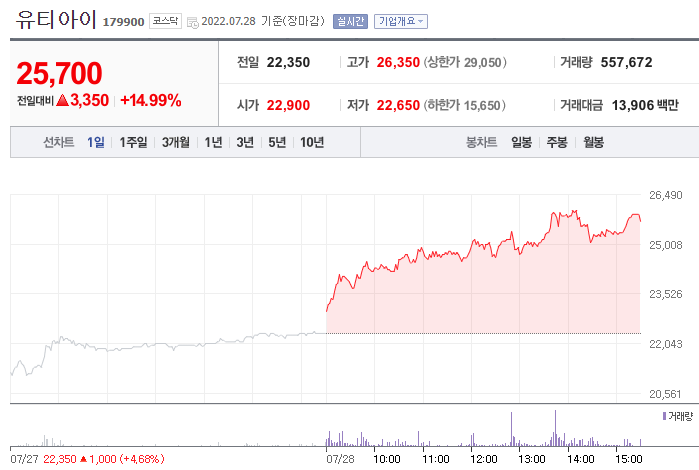Click the 07/28 date label on axis
The width and height of the screenshot is (699, 470).
click(x=341, y=459)
